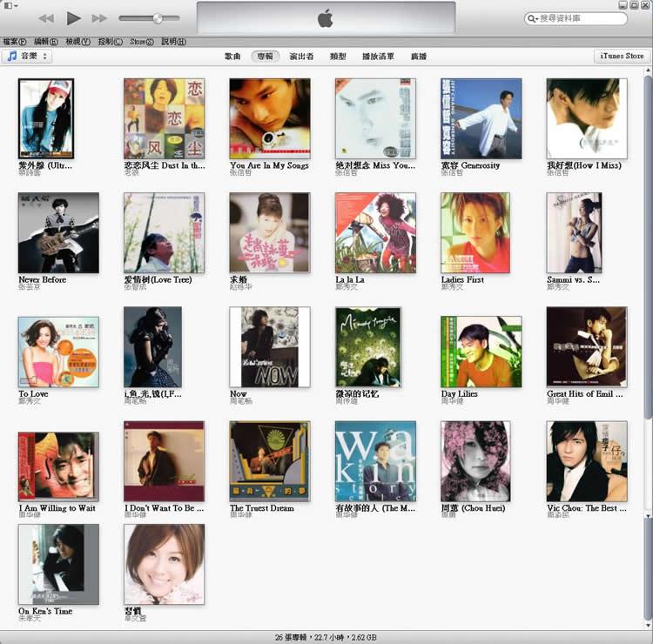
Task: Select the 有故事的人 Wakin story cover
Action: click(375, 461)
